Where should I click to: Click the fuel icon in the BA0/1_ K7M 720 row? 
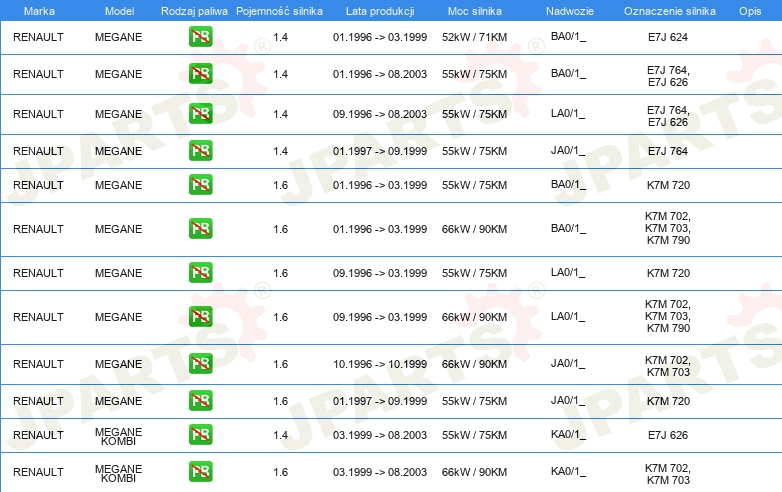(x=200, y=184)
